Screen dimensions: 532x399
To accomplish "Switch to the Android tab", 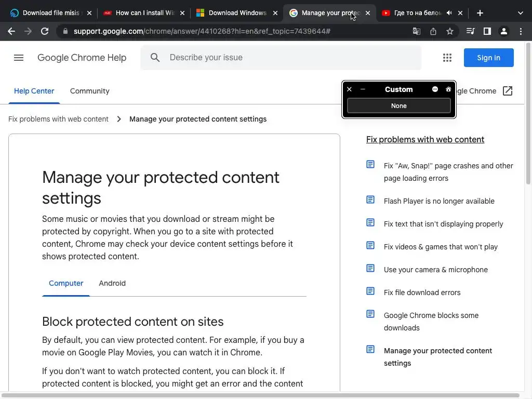I will (x=112, y=283).
